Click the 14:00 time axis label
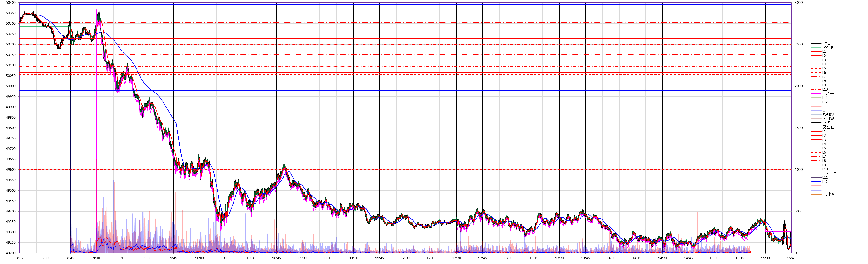 pyautogui.click(x=611, y=258)
